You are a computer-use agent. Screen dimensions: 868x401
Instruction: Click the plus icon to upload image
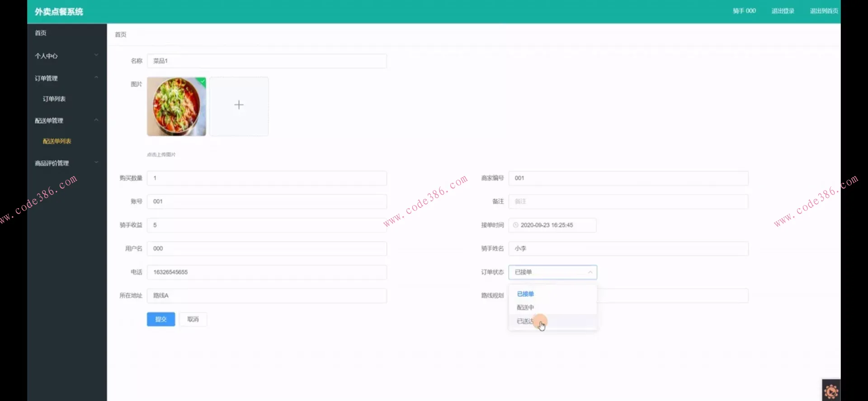click(x=239, y=105)
